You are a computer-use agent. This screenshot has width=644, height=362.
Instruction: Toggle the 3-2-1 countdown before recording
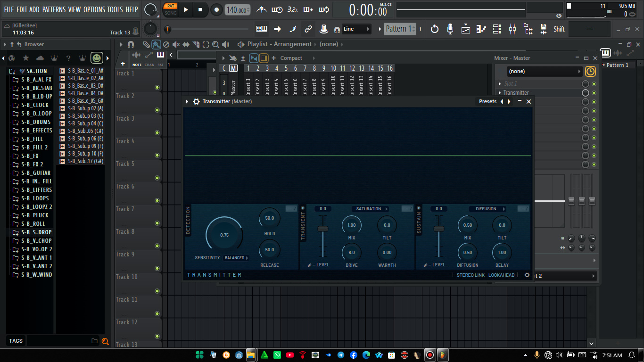click(292, 10)
